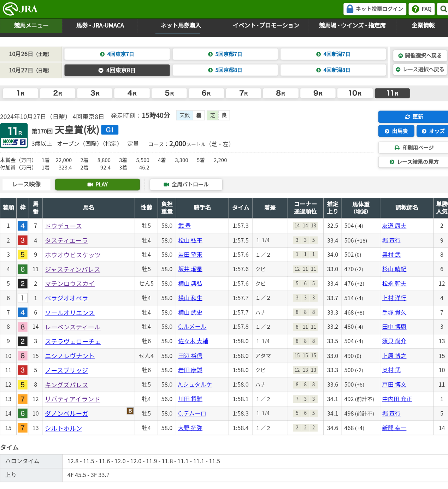
Task: Open オッズ odds page
Action: point(432,131)
